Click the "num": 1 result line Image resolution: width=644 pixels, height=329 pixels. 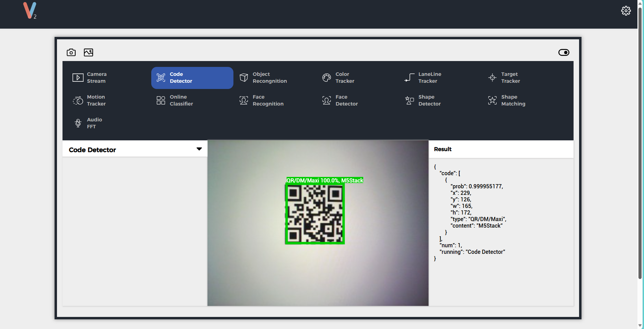[x=451, y=245]
